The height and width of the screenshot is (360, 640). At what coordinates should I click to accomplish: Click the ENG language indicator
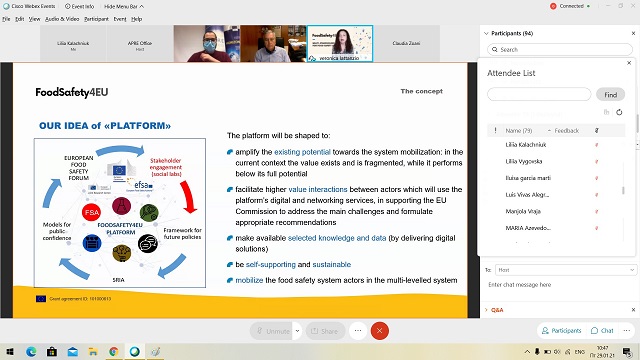(580, 351)
